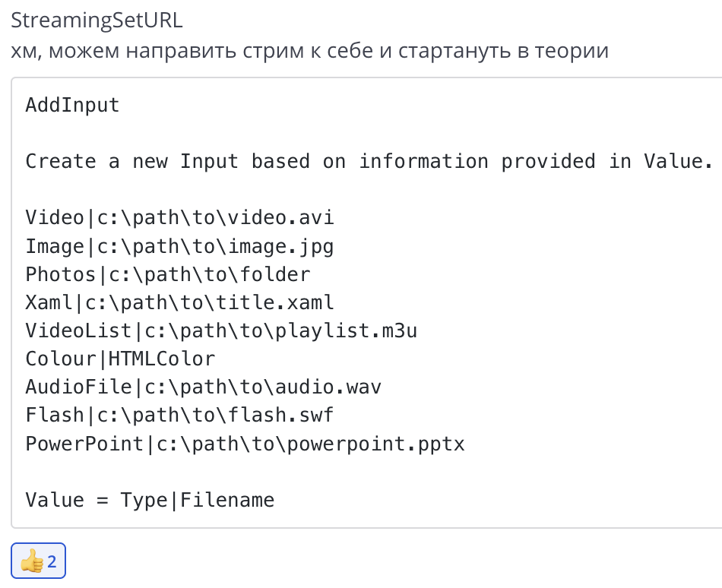
Task: Click the word Value in the last code line
Action: pos(55,500)
